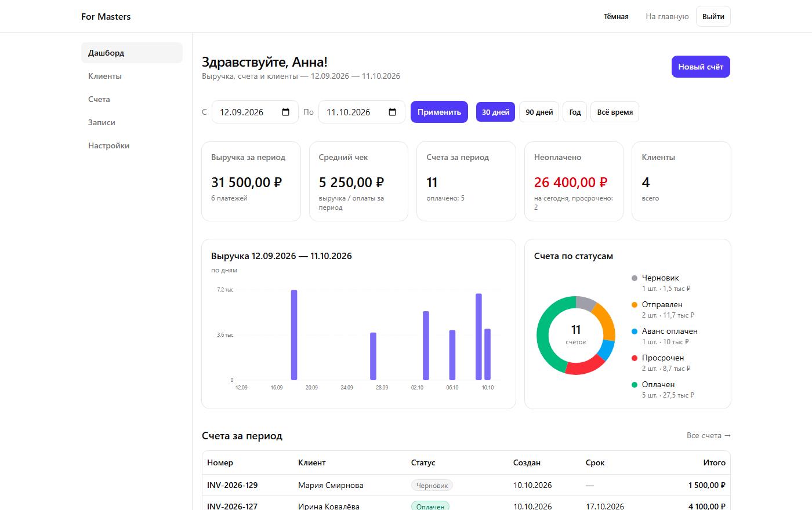Click the orange Отправлен legend dot

click(635, 305)
